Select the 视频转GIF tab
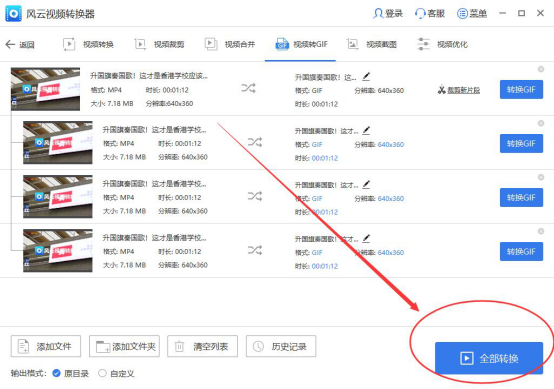 301,45
